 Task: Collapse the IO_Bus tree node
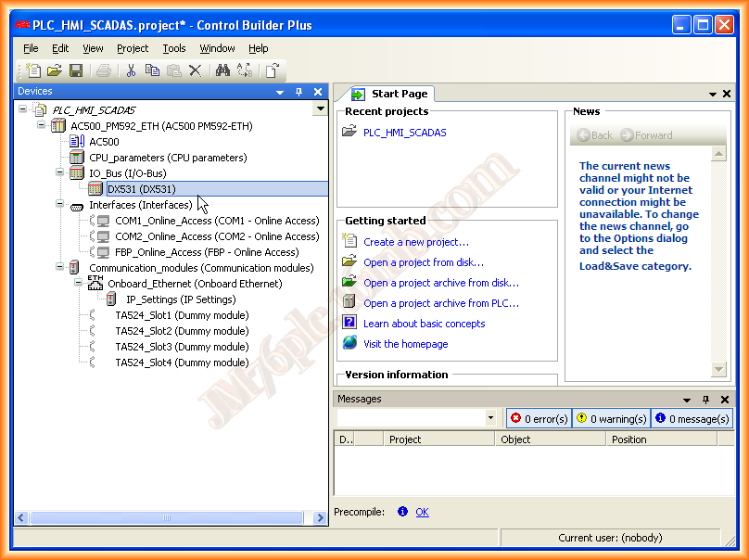click(x=57, y=172)
